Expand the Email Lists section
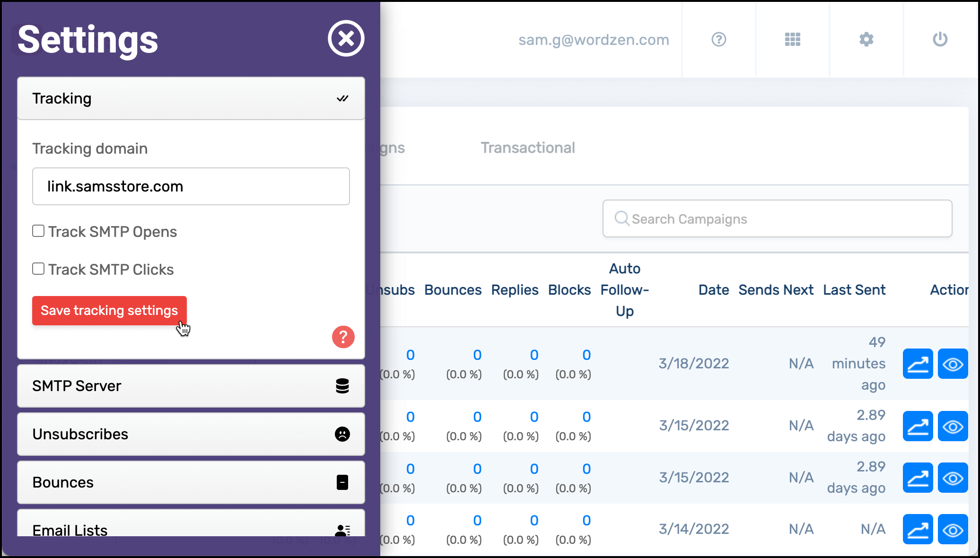The image size is (980, 558). point(191,524)
